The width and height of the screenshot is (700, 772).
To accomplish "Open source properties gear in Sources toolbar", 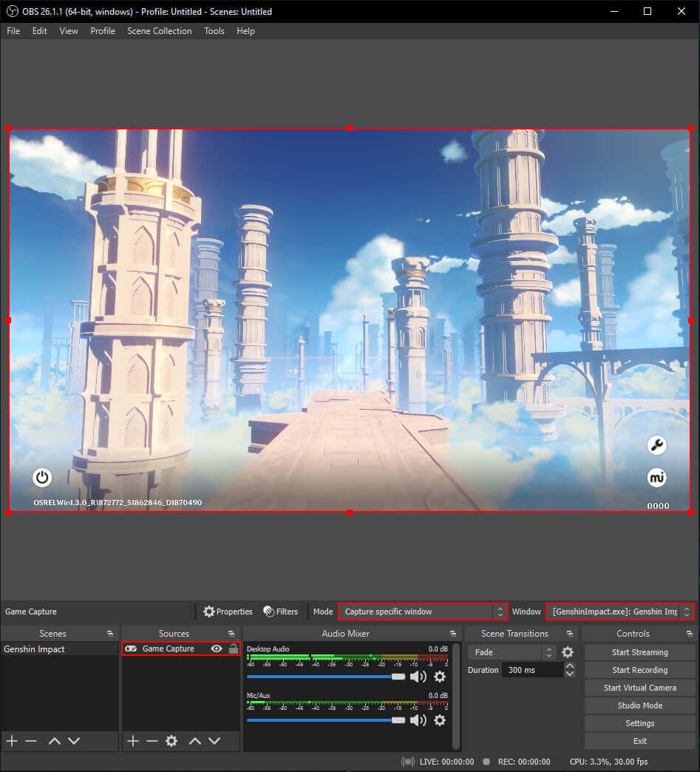I will [x=171, y=741].
